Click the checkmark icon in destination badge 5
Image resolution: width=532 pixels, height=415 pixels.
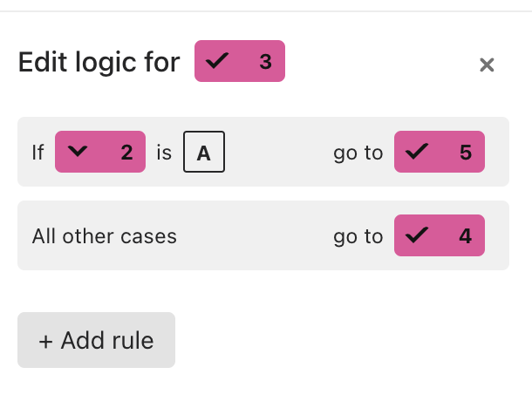point(417,151)
